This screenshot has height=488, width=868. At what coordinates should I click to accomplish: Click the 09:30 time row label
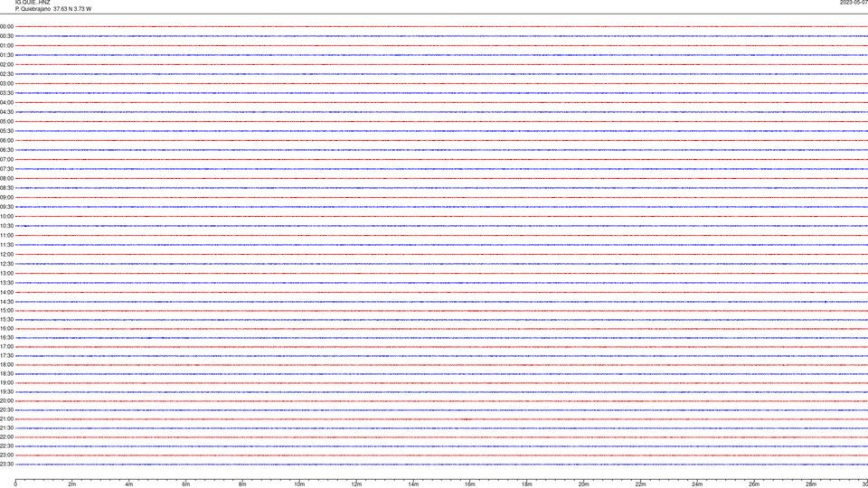pos(6,207)
